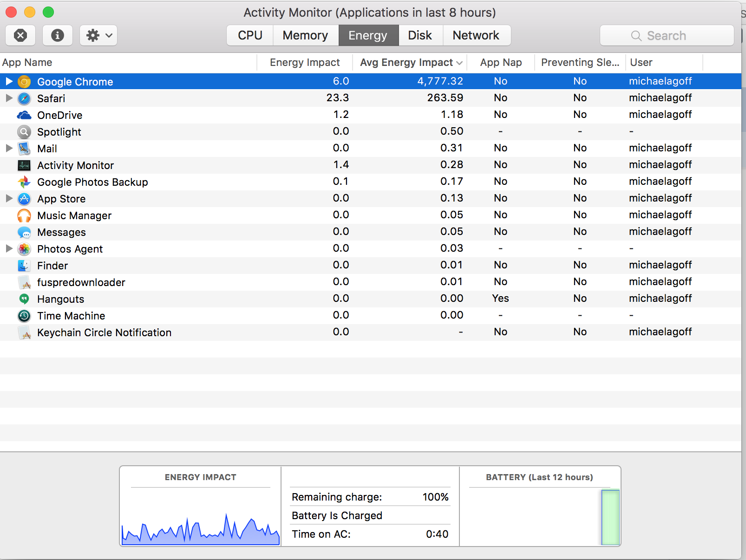The height and width of the screenshot is (560, 746).
Task: Sort by the Energy Impact column
Action: [x=305, y=62]
